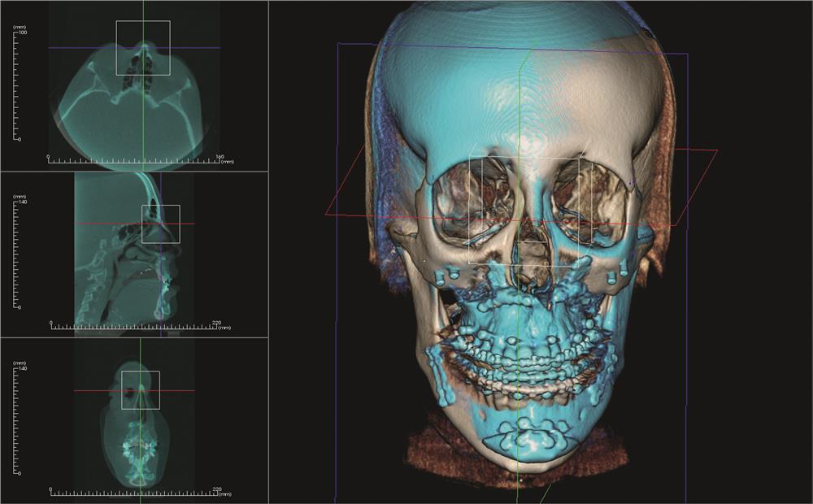Click the 160 mm horizontal ruler under axial view
This screenshot has height=504, width=813.
pyautogui.click(x=134, y=160)
